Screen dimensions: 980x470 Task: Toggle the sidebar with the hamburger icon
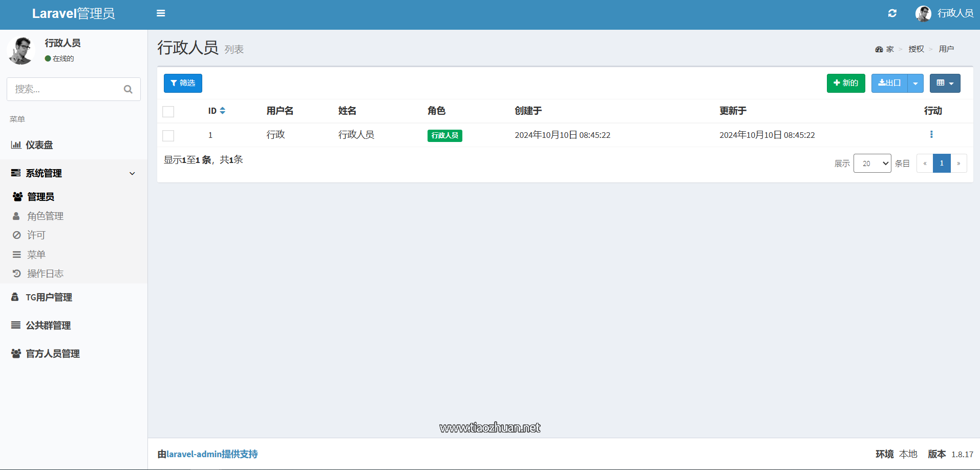(161, 13)
